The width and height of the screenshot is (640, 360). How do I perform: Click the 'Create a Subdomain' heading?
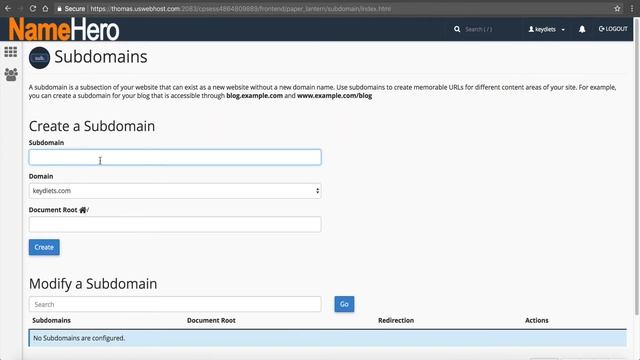coord(92,126)
